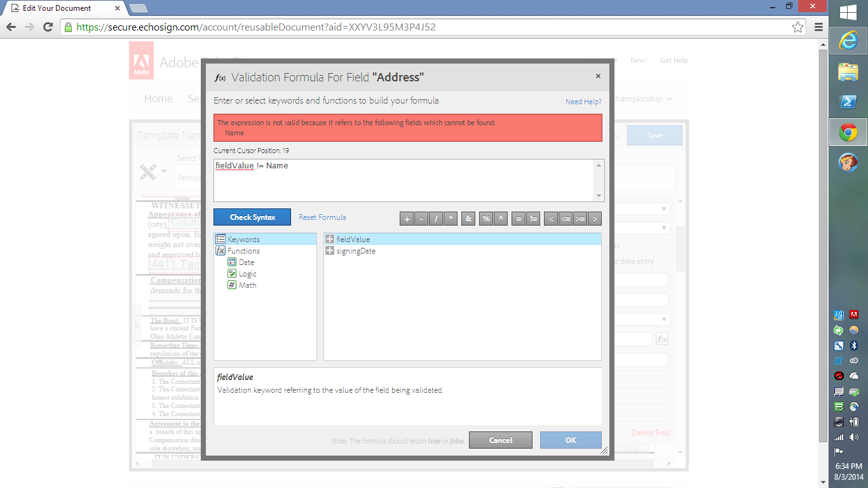Open the Windows Start button
Screen dimensions: 868x488
coord(848,13)
